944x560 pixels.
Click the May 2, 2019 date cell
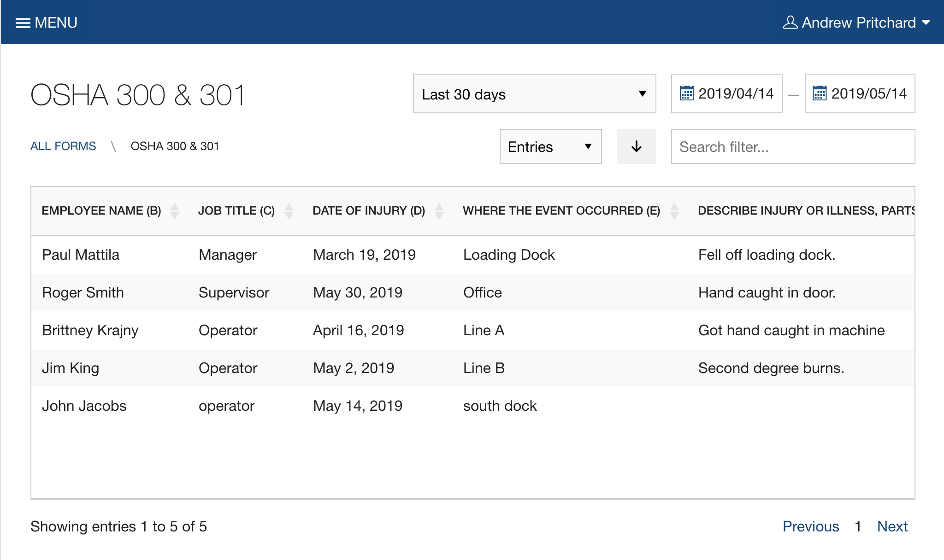coord(354,368)
